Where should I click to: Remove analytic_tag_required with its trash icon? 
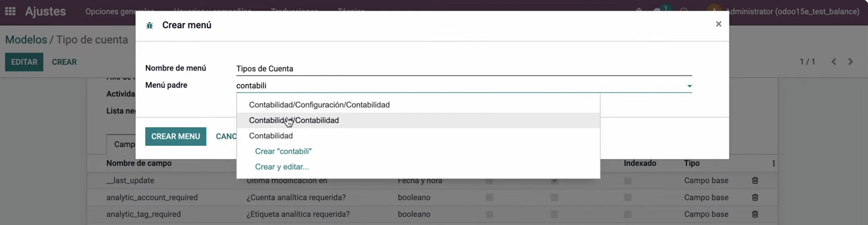755,214
